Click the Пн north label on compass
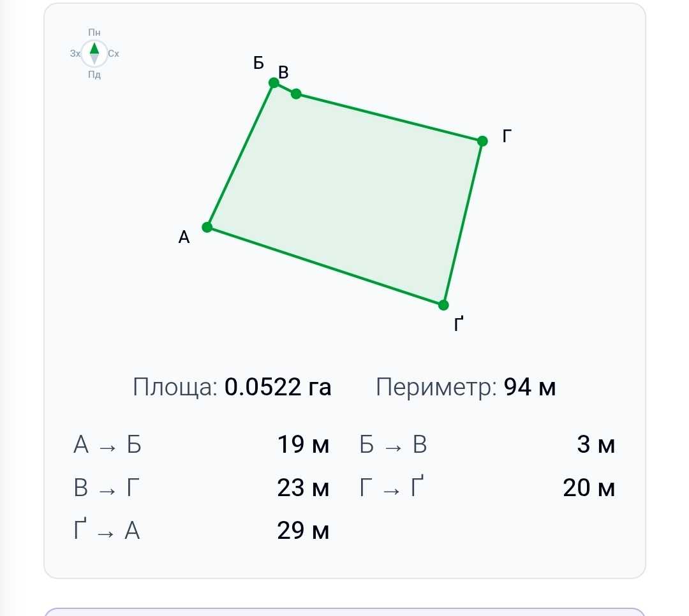Screen dimensions: 689x616 pos(94,33)
